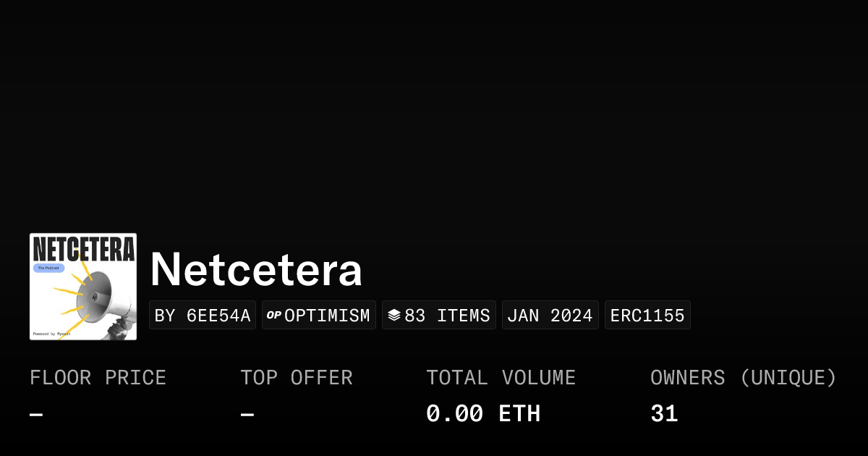Click the OWNERS (UNIQUE) label

click(x=744, y=378)
